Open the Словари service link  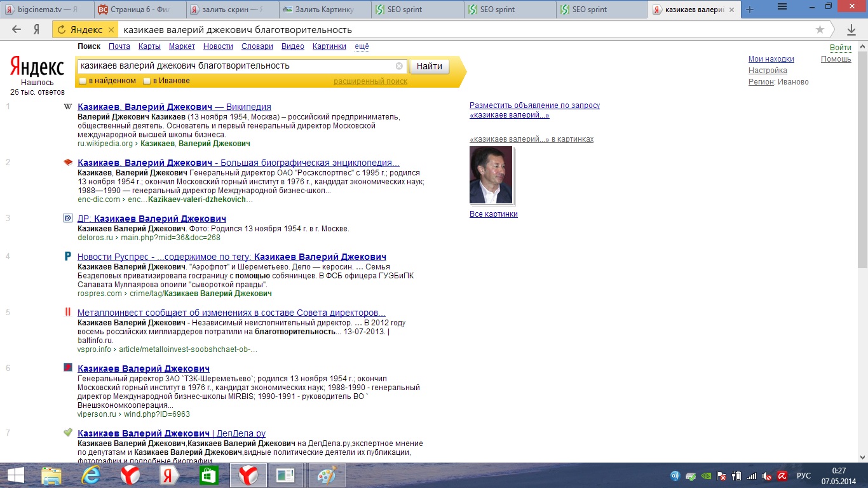click(257, 46)
